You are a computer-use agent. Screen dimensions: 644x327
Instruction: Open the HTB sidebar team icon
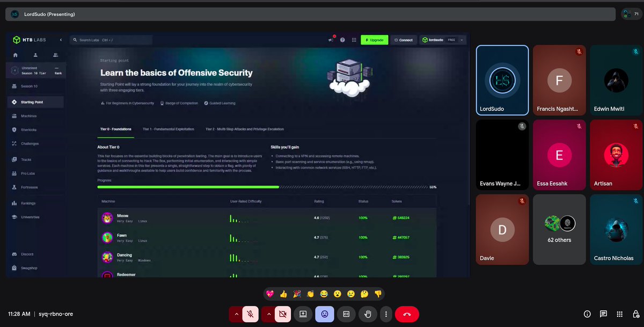tap(55, 55)
